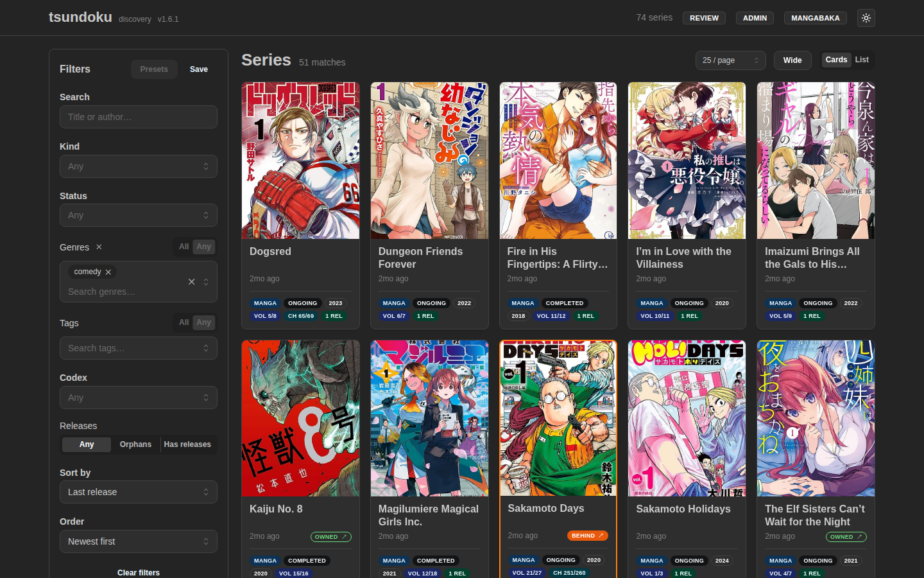The width and height of the screenshot is (924, 578).
Task: Expand the genres list chevron
Action: tap(206, 281)
